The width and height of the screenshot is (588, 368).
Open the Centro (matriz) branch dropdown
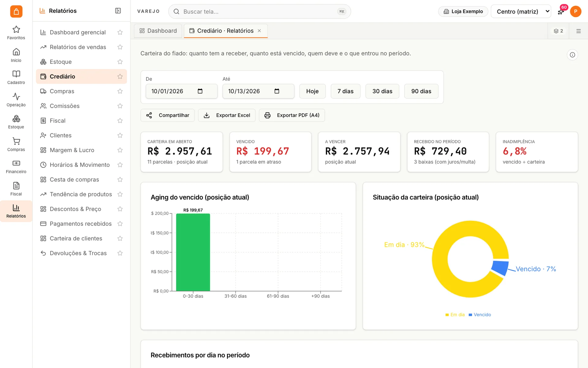(x=521, y=11)
